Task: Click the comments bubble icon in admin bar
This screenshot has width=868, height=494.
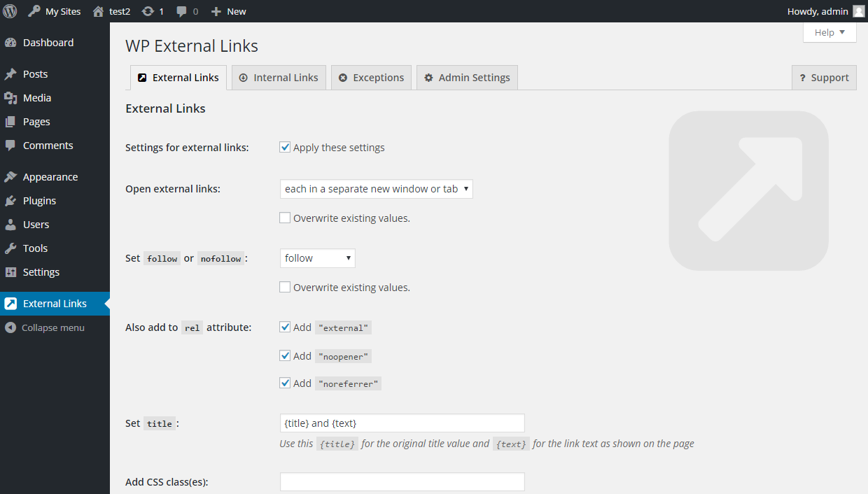Action: tap(182, 11)
